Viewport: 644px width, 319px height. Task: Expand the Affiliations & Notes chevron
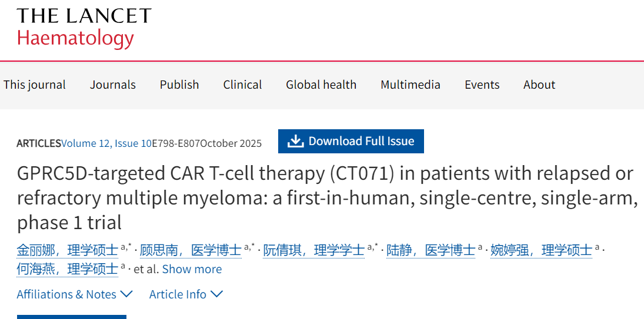pos(126,294)
